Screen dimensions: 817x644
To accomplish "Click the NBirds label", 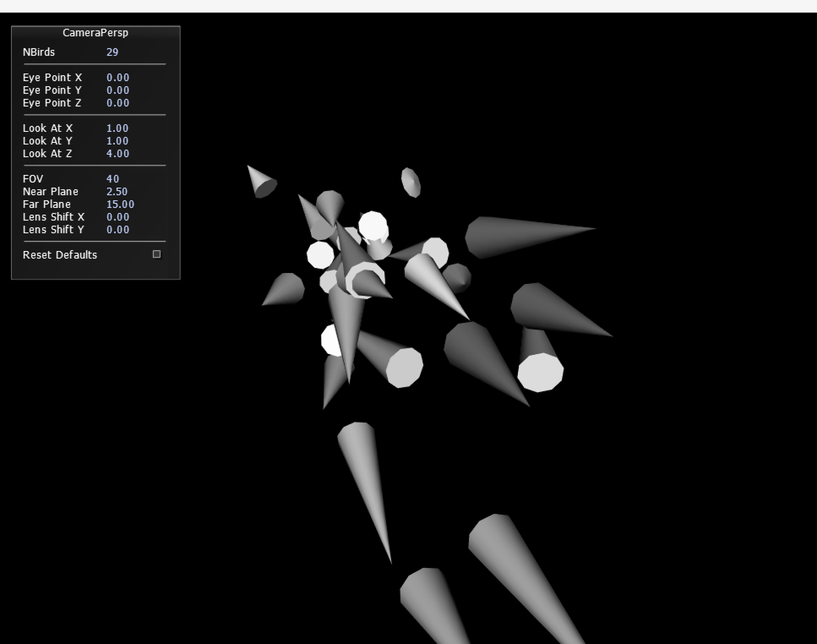I will tap(39, 52).
